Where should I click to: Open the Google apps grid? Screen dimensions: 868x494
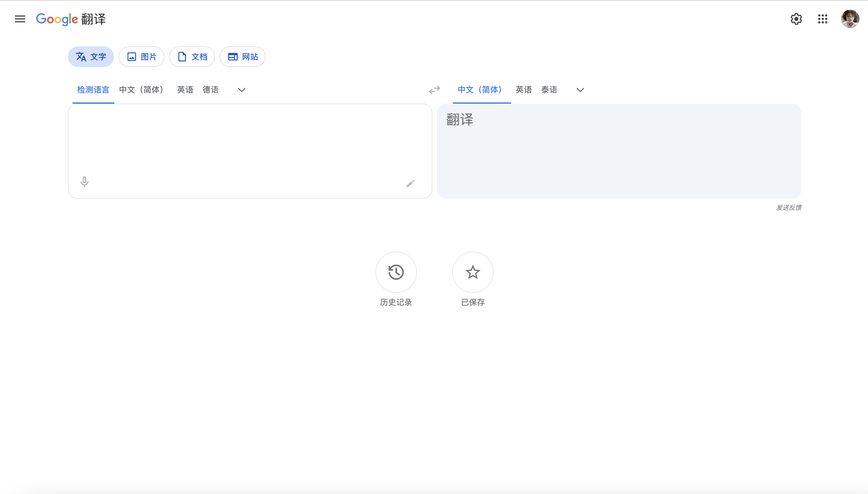822,19
